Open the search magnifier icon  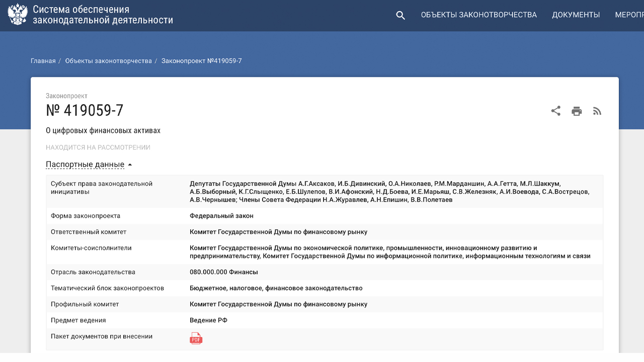[x=400, y=15]
